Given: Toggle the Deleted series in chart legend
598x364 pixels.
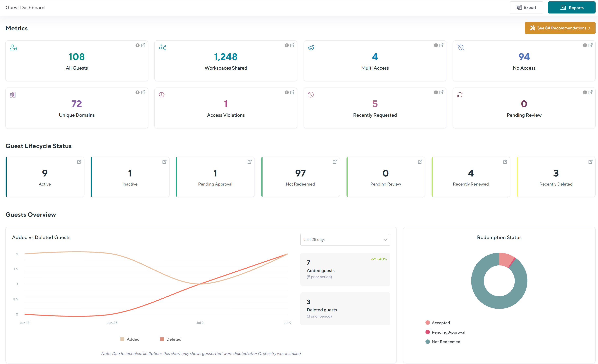Looking at the screenshot, I should (x=171, y=339).
